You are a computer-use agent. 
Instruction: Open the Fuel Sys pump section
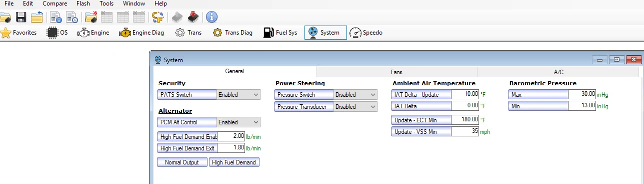pos(280,33)
